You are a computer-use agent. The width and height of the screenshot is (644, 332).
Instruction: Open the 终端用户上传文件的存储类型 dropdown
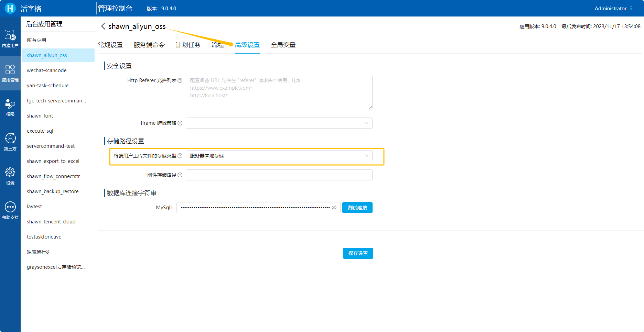[x=279, y=156]
